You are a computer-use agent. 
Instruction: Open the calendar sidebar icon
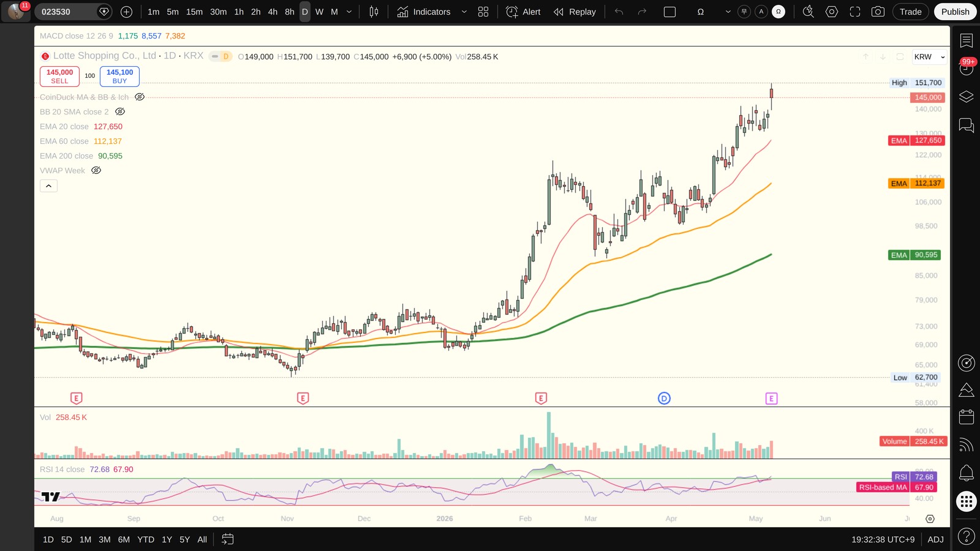point(967,417)
